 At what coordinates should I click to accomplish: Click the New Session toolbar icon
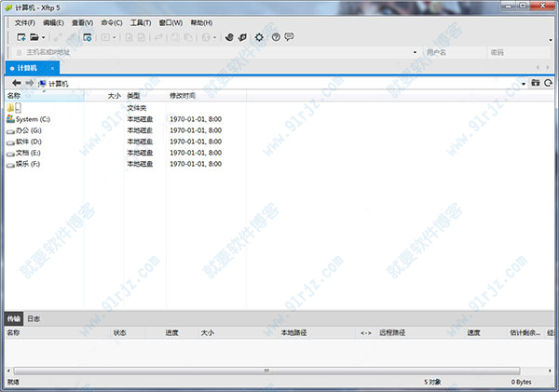click(x=21, y=36)
